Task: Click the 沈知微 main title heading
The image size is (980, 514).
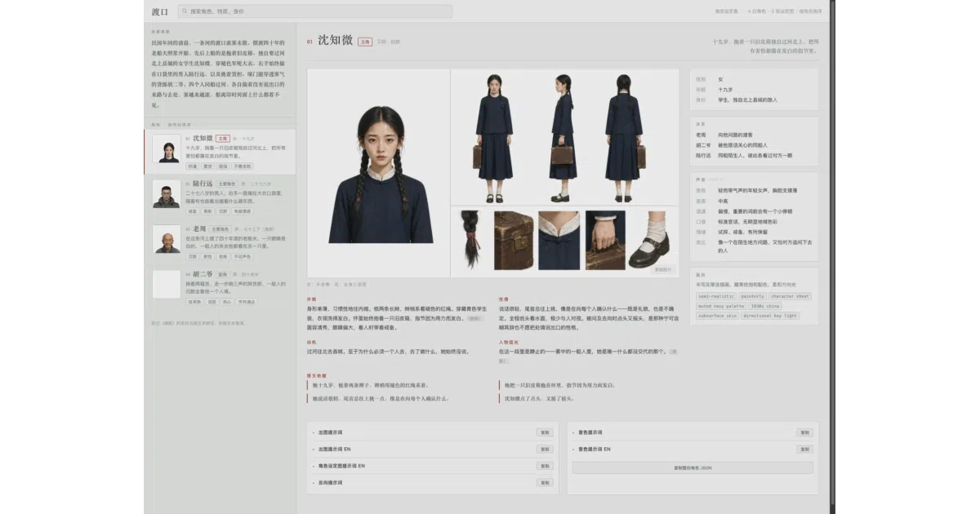Action: 335,40
